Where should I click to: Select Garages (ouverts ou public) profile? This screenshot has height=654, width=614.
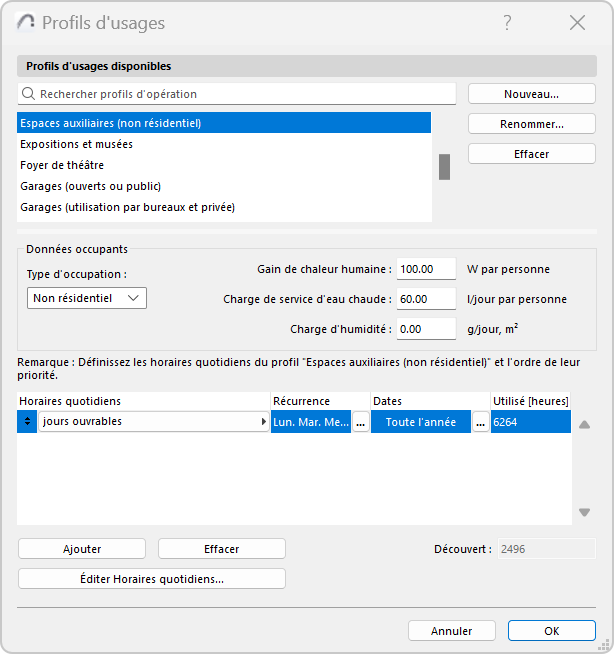[91, 186]
